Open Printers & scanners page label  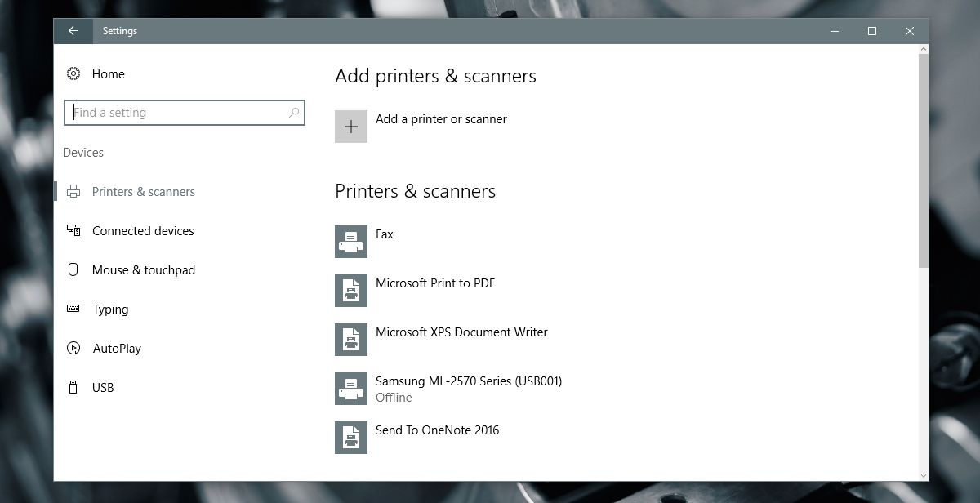pos(144,192)
